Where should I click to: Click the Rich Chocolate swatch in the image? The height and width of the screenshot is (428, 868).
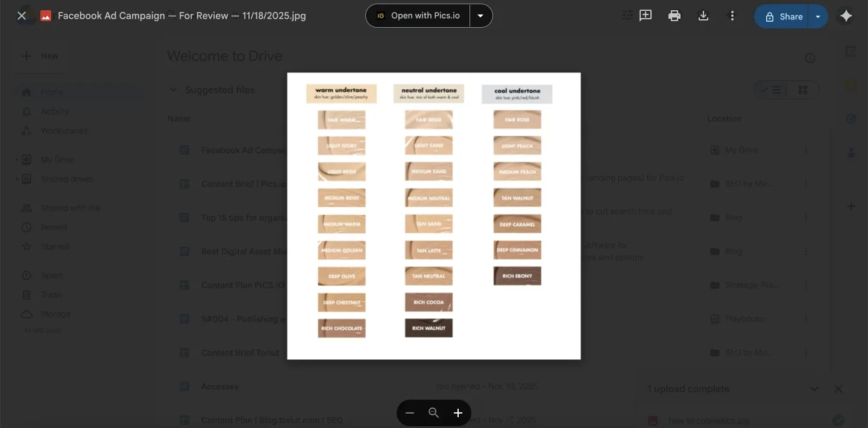point(342,329)
